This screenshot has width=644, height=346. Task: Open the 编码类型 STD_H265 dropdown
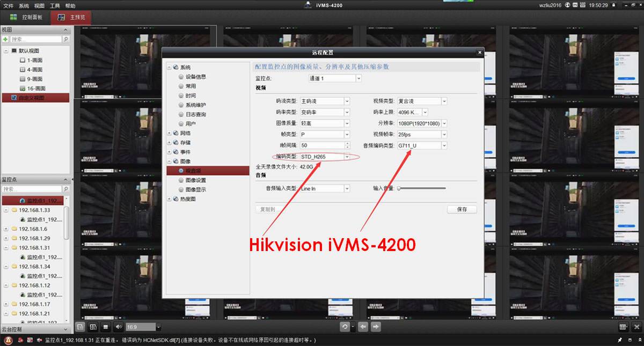(x=347, y=157)
